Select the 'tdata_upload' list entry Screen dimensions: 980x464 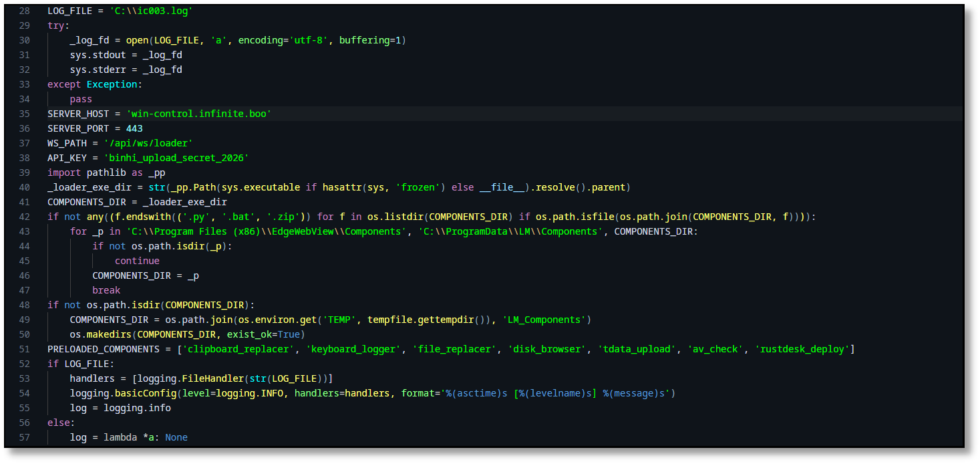[635, 349]
